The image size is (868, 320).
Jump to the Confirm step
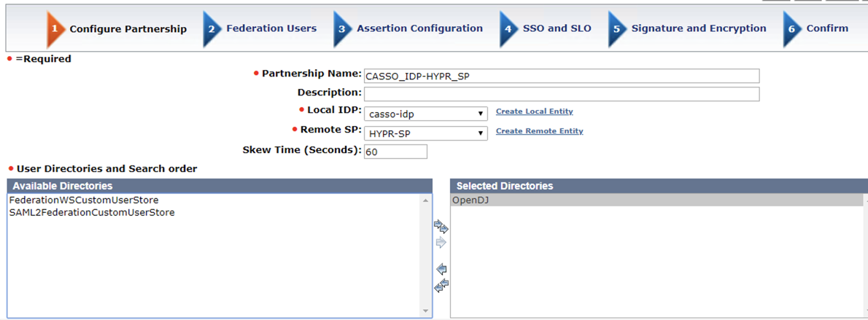point(827,28)
